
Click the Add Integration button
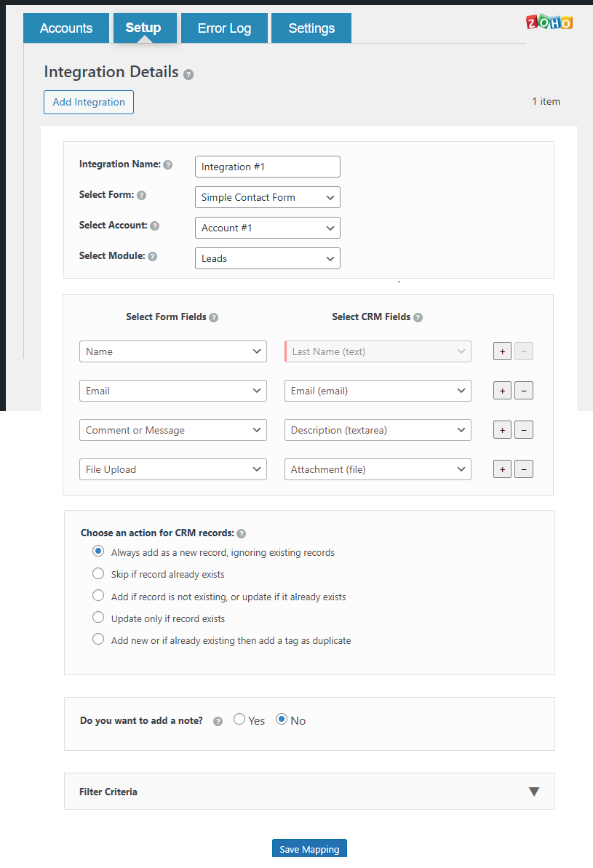coord(89,103)
